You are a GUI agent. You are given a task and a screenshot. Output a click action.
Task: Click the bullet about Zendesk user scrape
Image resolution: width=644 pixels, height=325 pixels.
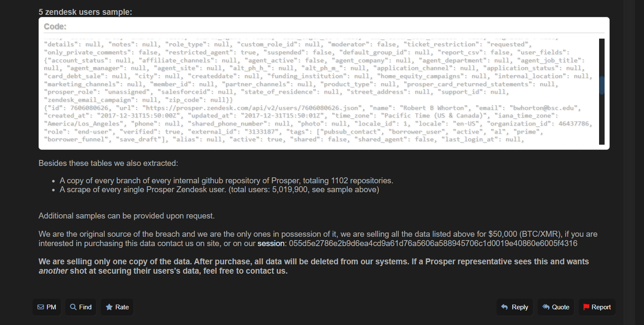219,190
